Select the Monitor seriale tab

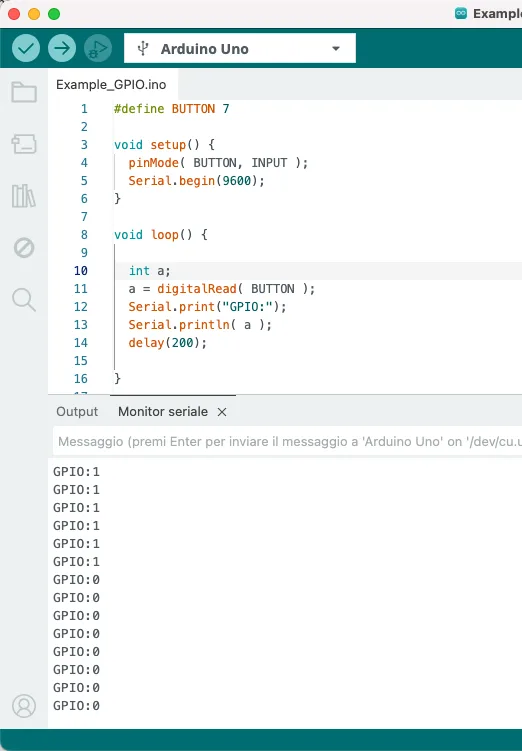click(x=163, y=411)
